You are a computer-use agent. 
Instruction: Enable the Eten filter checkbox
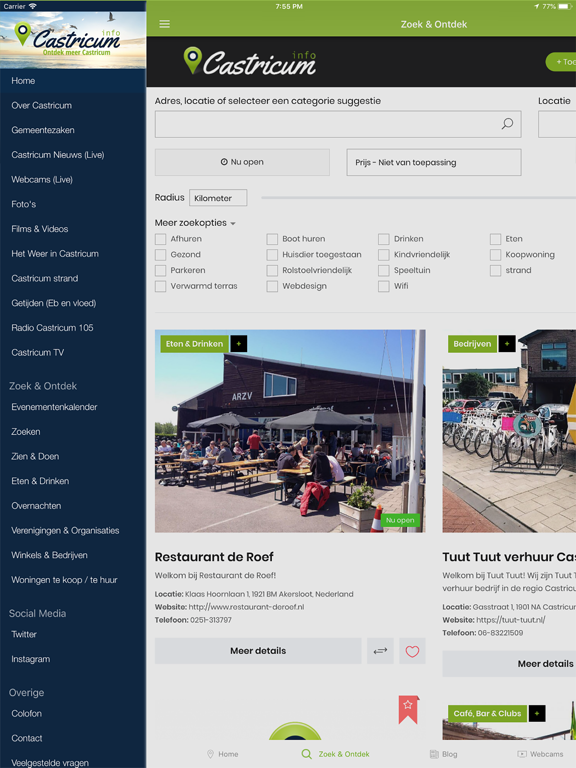tap(495, 239)
